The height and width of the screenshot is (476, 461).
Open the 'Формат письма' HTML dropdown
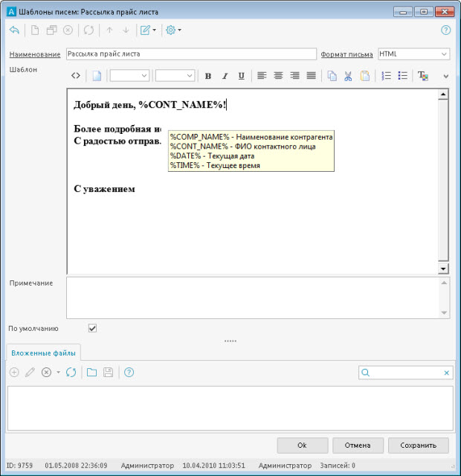click(x=413, y=54)
